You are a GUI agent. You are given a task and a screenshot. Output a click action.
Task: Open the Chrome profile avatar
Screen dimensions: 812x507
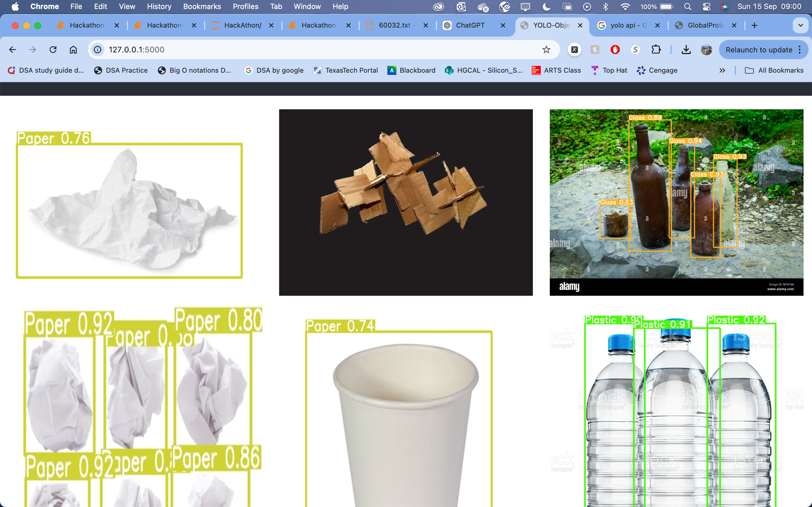coord(706,50)
